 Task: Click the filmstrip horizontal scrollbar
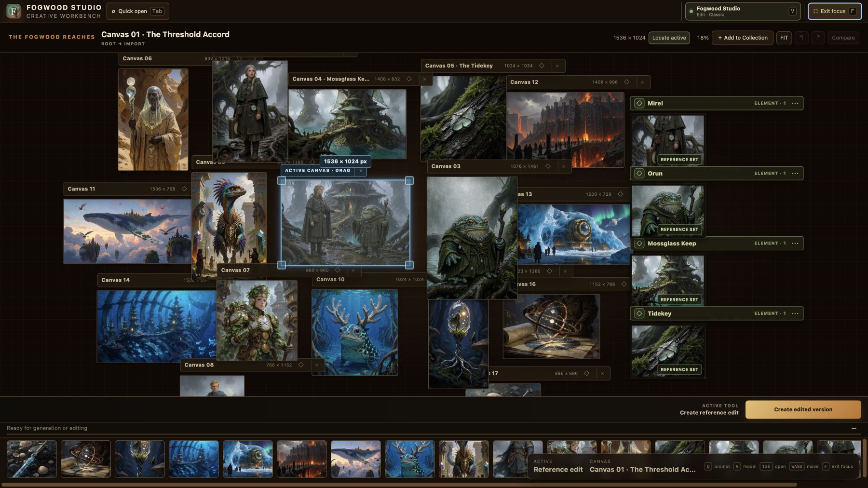[400, 485]
